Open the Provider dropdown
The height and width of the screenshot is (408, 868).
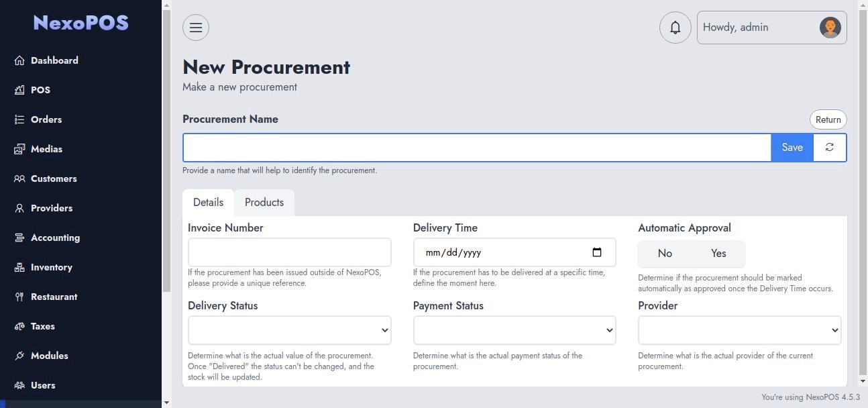tap(740, 330)
